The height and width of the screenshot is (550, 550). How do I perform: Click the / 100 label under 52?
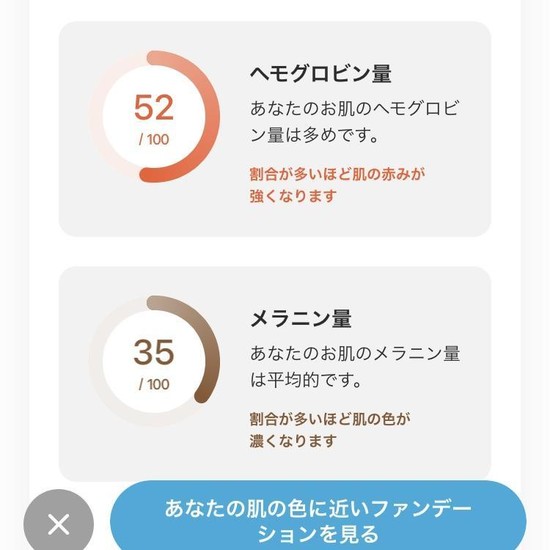154,139
